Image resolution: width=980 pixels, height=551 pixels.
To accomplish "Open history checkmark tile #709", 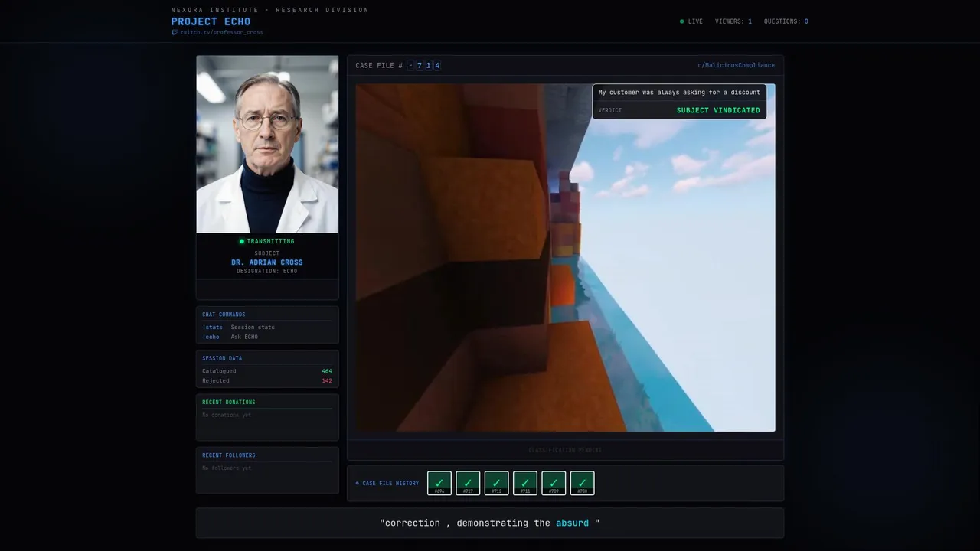I will click(554, 483).
